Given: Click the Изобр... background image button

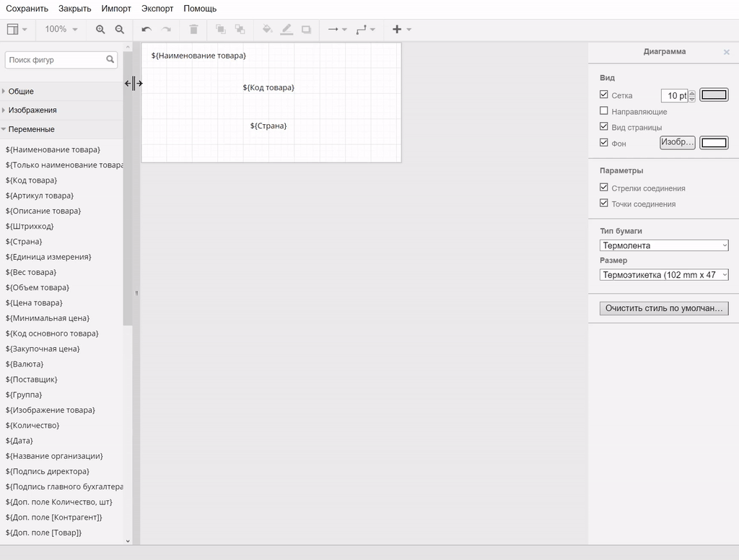Looking at the screenshot, I should 677,143.
